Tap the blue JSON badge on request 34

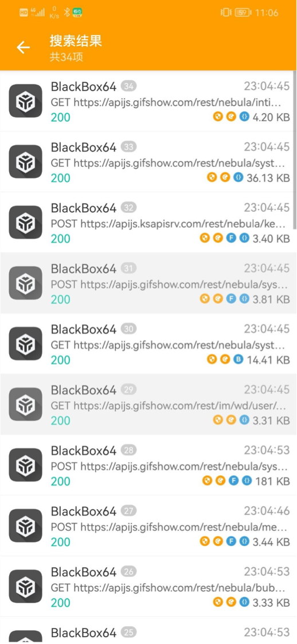(244, 117)
